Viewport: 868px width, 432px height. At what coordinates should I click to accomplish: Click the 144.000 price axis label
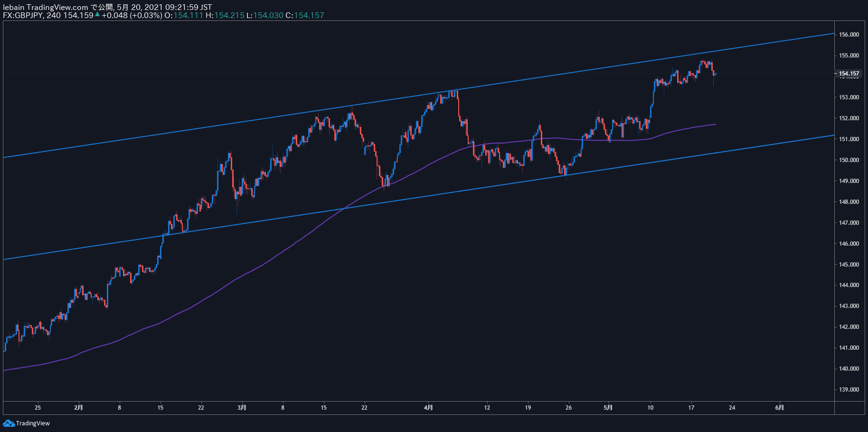click(849, 285)
